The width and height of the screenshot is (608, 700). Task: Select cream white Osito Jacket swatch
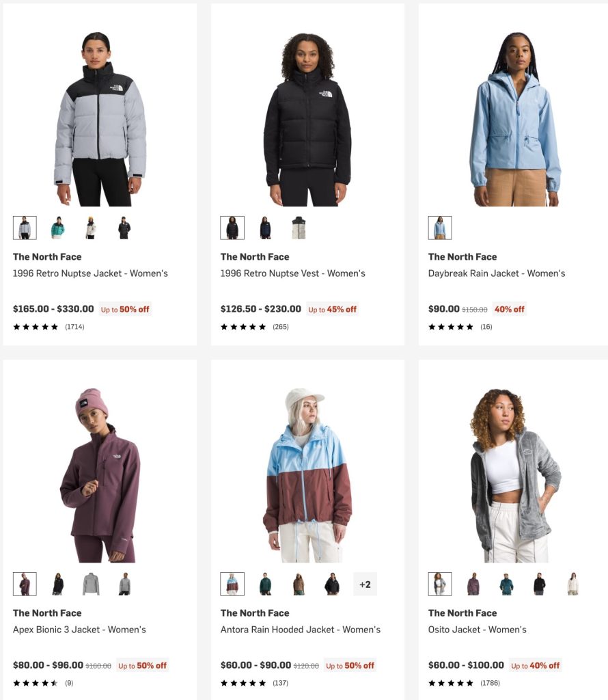pyautogui.click(x=572, y=584)
